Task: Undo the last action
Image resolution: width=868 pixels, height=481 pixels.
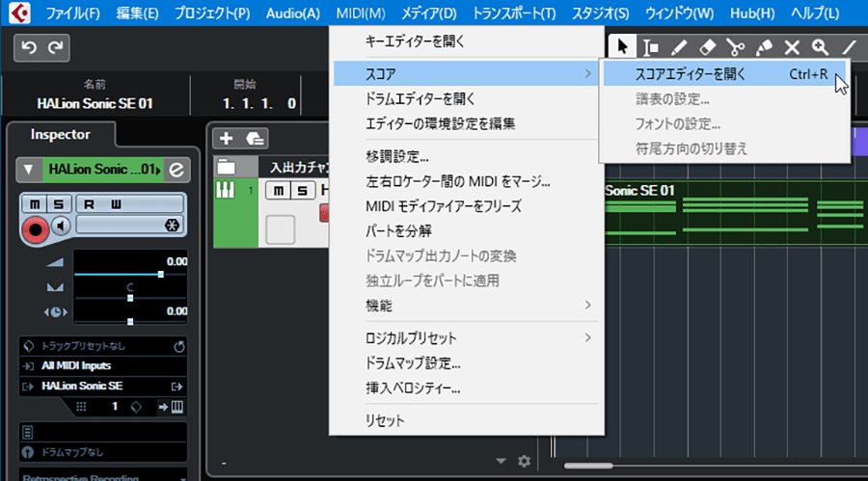Action: tap(29, 48)
